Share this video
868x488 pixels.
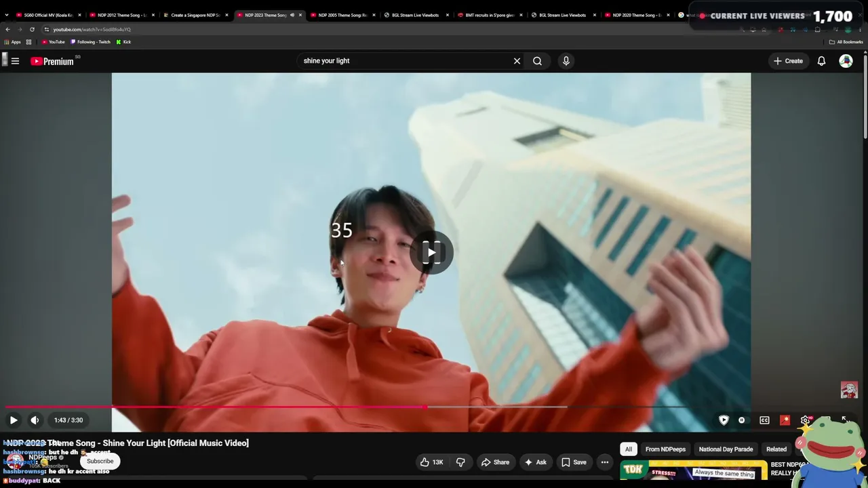pyautogui.click(x=495, y=462)
